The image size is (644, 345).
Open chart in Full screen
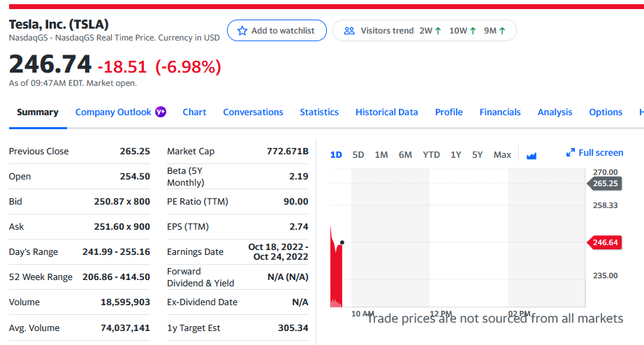coord(594,153)
